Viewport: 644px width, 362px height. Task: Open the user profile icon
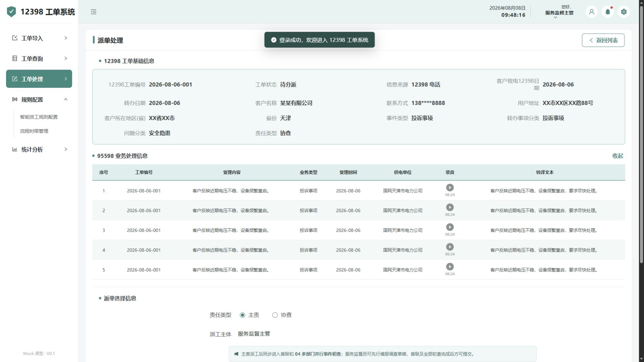pos(592,12)
